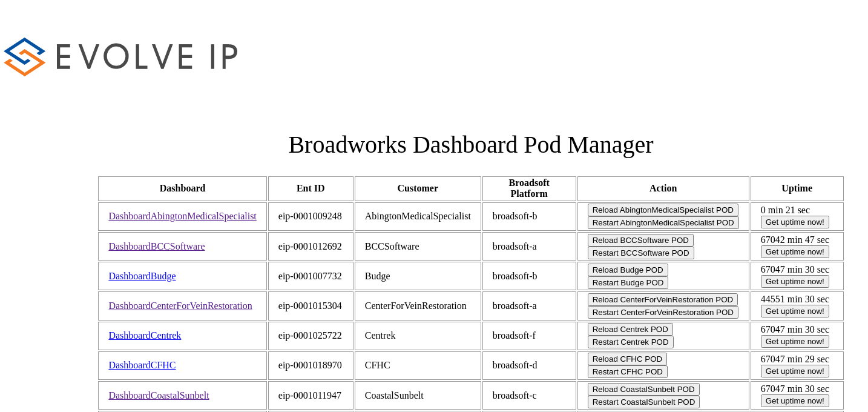868x412 pixels.
Task: Open the DashboardCenterForVeinRestoration link
Action: [x=180, y=306]
